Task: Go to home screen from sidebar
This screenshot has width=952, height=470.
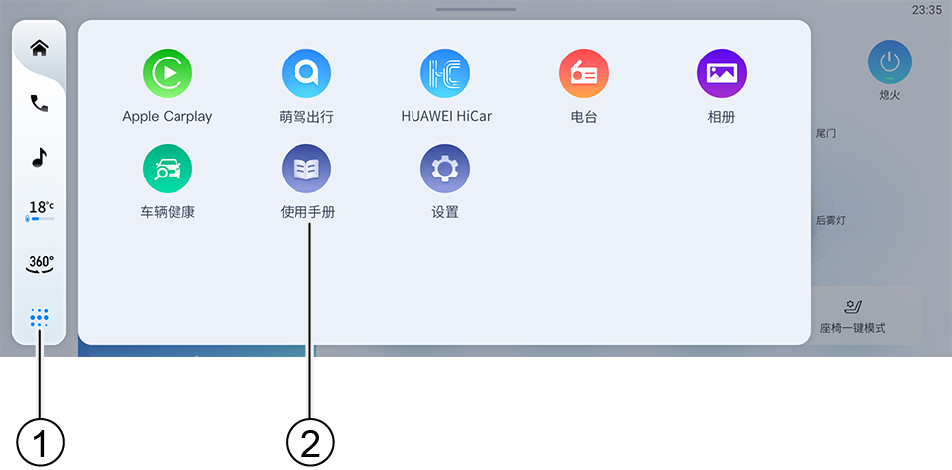Action: [x=39, y=48]
